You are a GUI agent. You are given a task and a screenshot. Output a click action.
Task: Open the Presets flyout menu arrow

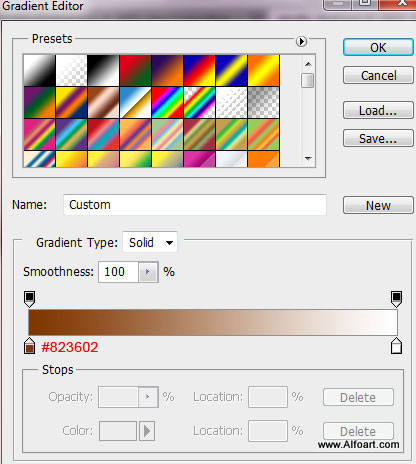pyautogui.click(x=301, y=41)
